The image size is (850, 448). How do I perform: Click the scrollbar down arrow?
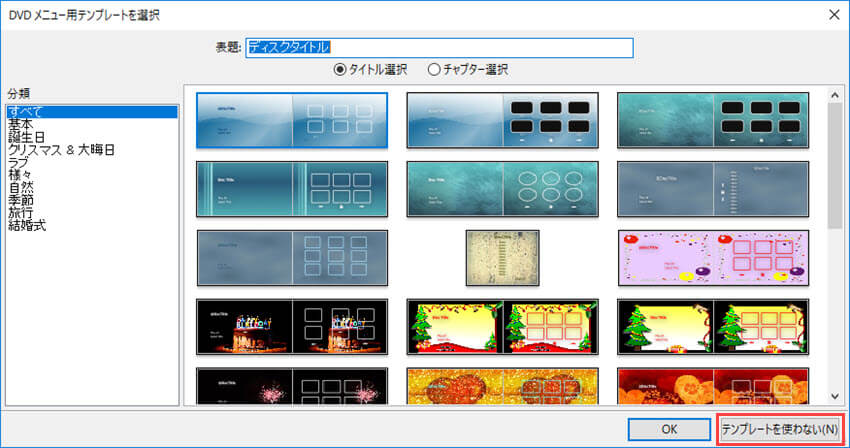835,396
